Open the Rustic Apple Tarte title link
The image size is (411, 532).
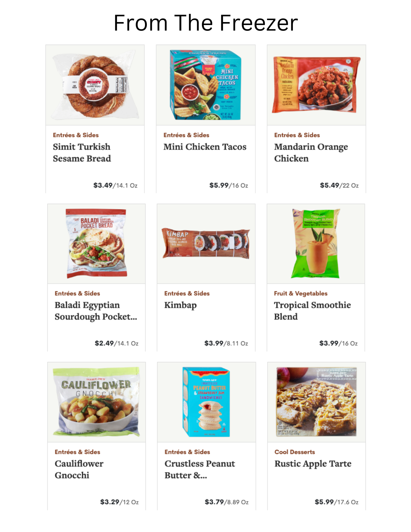click(x=313, y=464)
